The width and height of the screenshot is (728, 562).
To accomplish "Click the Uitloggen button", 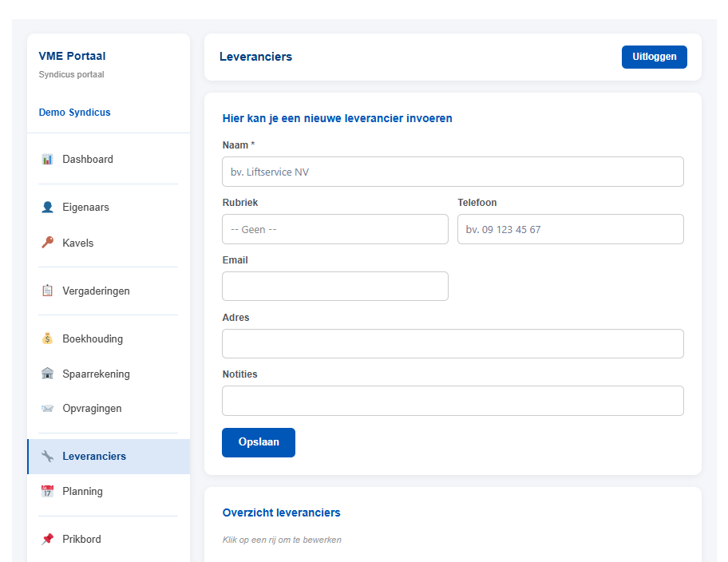I will point(655,57).
